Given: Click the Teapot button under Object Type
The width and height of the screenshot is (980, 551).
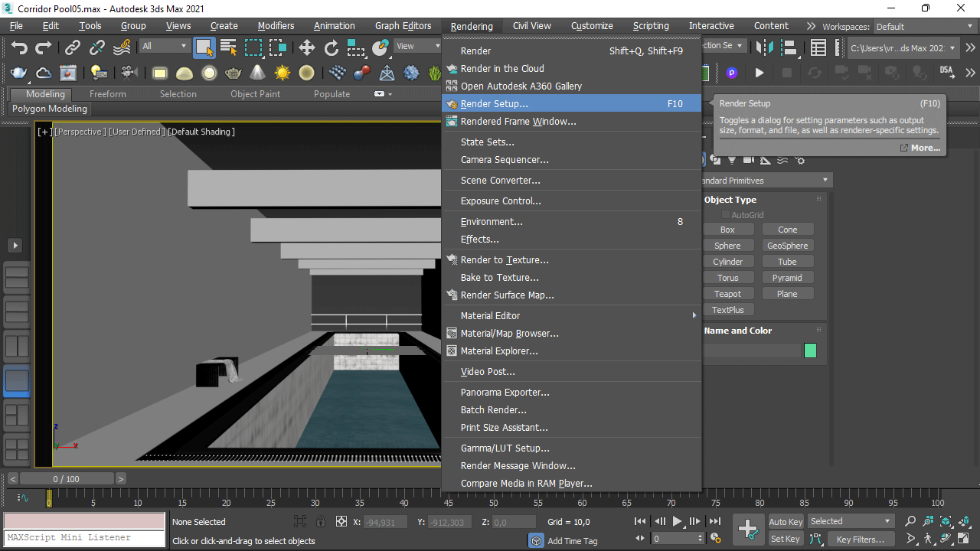Looking at the screenshot, I should coord(728,293).
